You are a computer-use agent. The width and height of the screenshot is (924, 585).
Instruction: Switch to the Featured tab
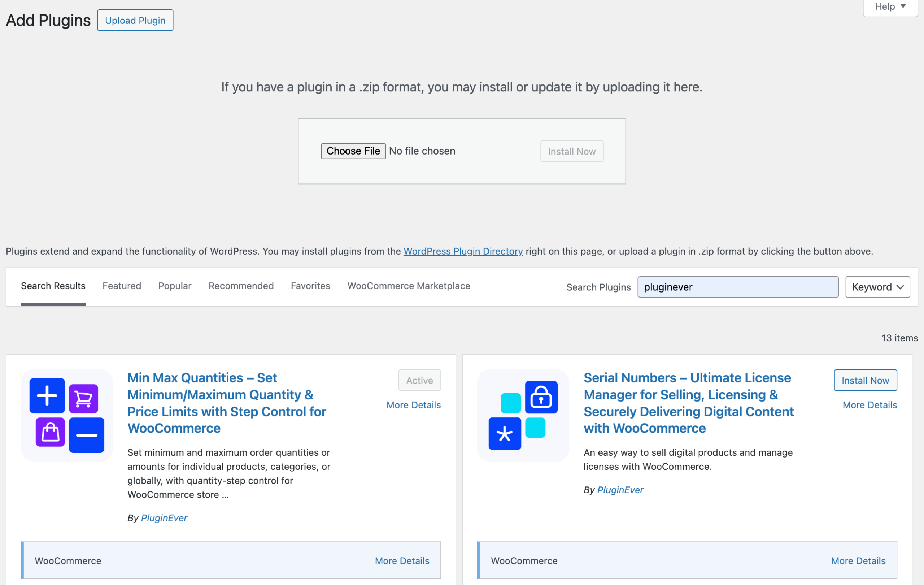122,286
